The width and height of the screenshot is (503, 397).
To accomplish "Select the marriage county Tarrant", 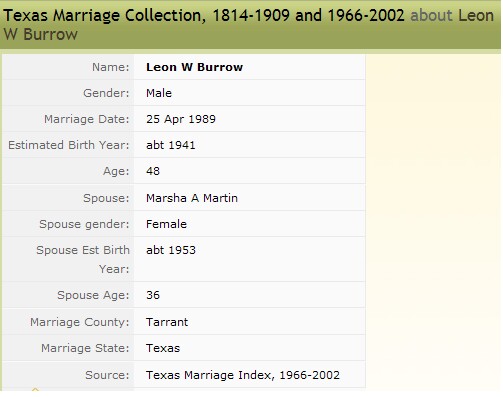I will click(x=167, y=322).
